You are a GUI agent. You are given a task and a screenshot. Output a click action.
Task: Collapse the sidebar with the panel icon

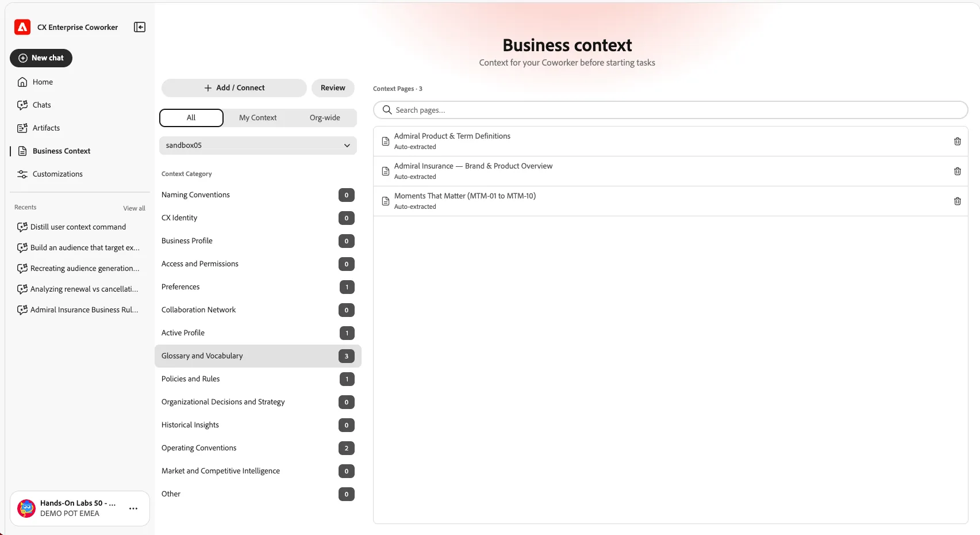[140, 27]
